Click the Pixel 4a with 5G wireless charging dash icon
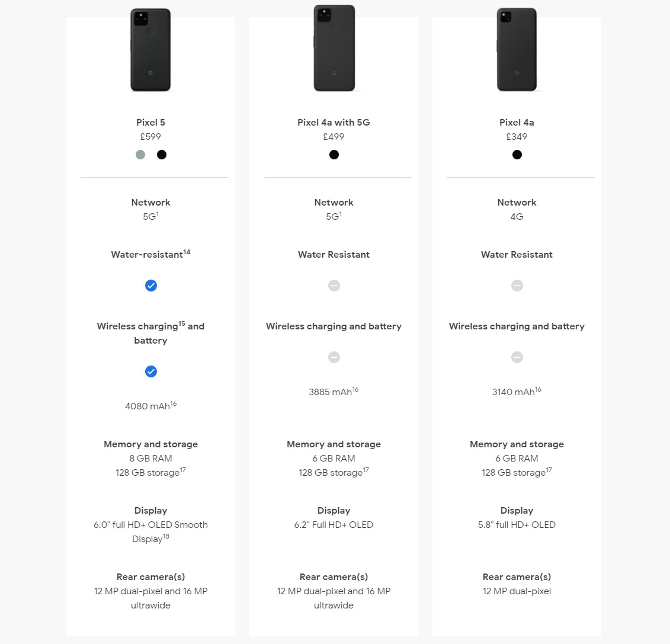This screenshot has height=644, width=670. point(334,357)
